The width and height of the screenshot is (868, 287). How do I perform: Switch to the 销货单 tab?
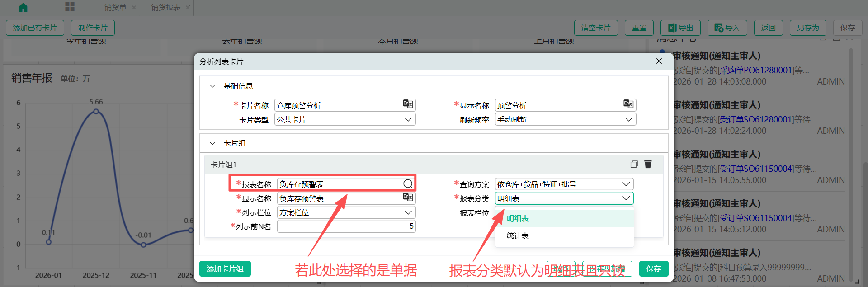point(115,8)
